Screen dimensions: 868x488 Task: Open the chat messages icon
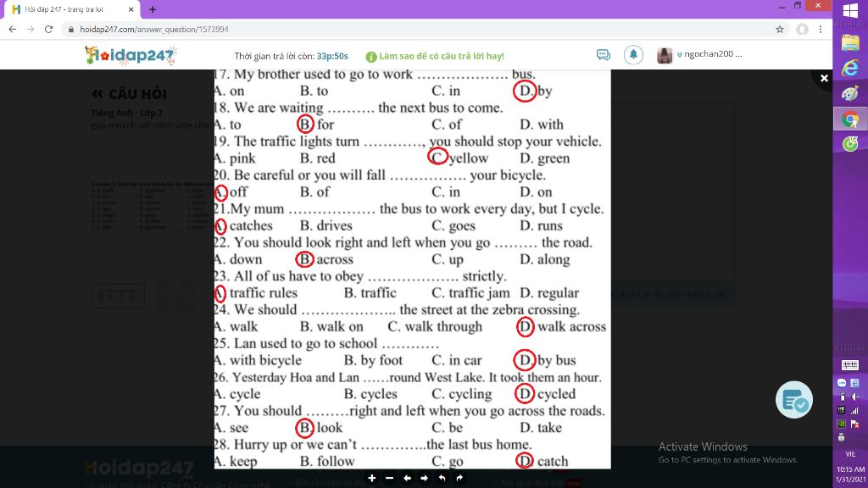coord(604,55)
